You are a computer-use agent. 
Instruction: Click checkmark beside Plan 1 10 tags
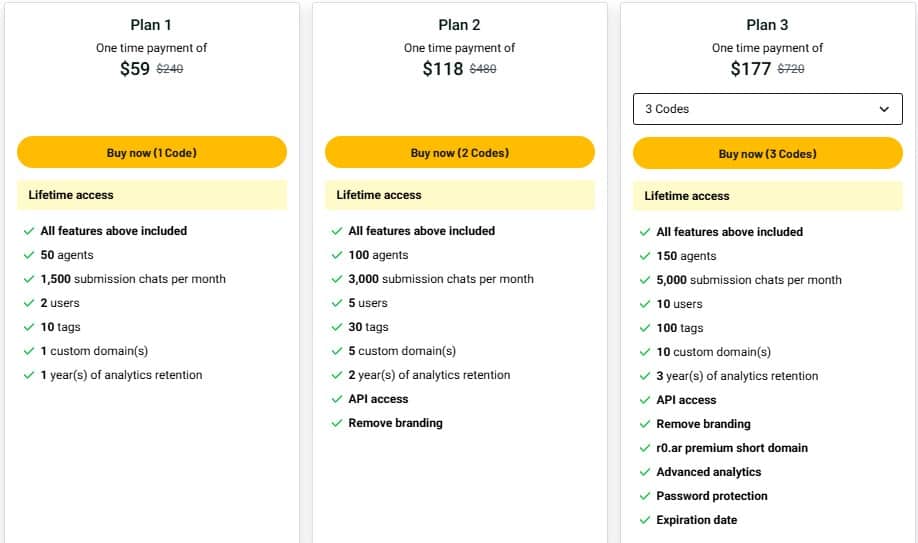[x=29, y=327]
